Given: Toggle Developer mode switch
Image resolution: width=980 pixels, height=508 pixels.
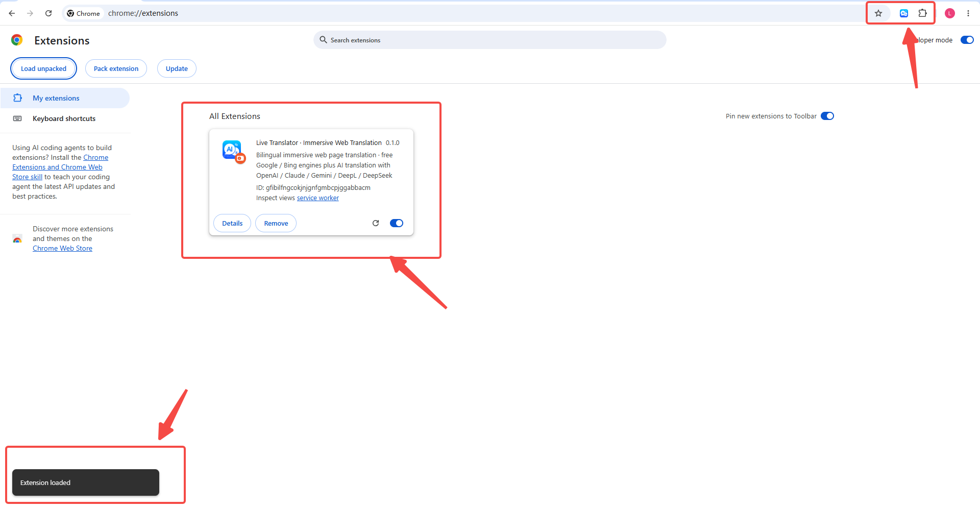Looking at the screenshot, I should tap(967, 40).
